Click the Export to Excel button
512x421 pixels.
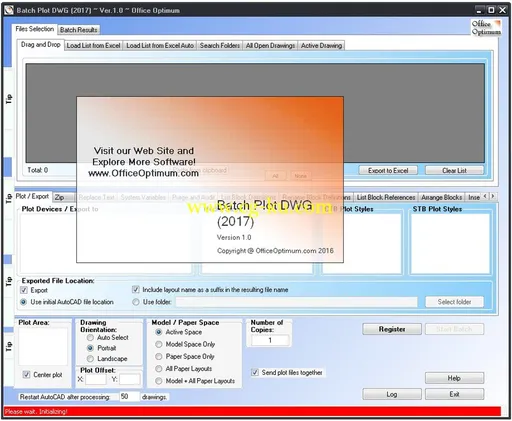(x=388, y=170)
